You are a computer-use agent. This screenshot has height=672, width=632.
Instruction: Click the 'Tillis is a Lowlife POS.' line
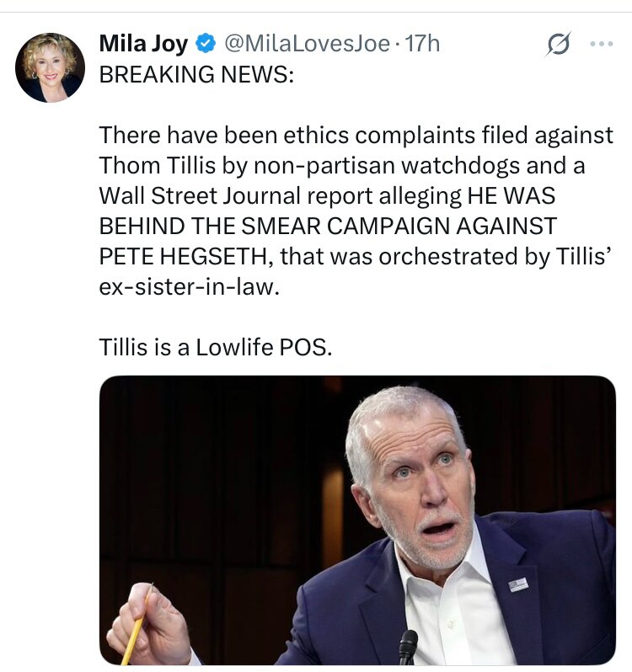click(216, 347)
